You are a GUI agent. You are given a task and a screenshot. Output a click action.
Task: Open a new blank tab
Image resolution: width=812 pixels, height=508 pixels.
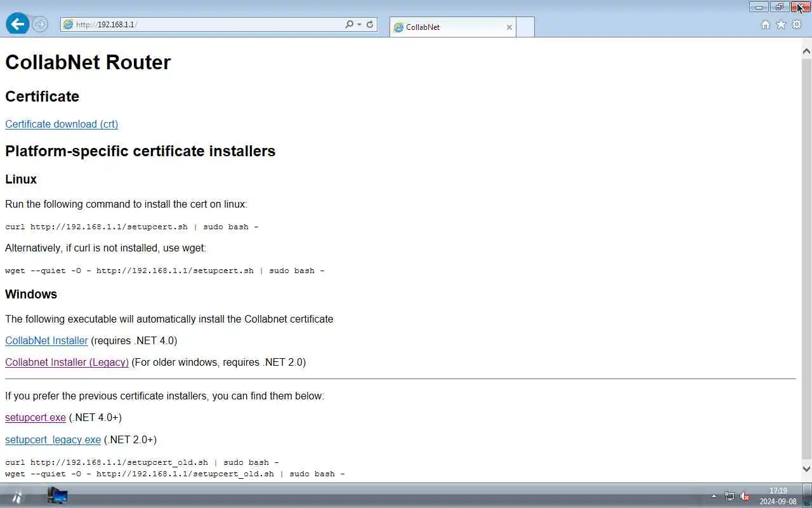pos(525,27)
